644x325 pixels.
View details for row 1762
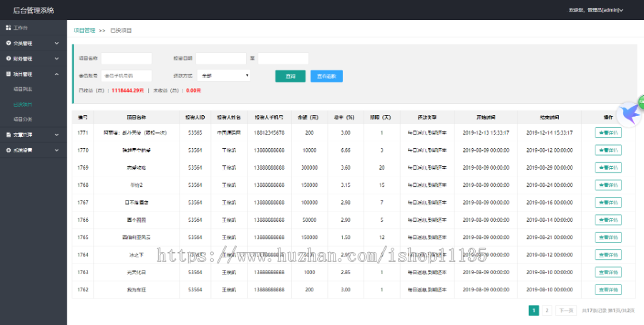[x=608, y=290]
